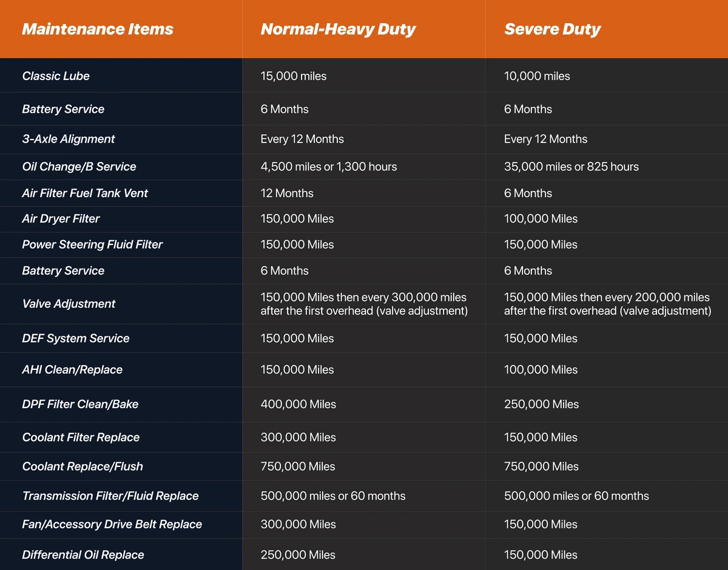The width and height of the screenshot is (728, 570).
Task: Select the Air Filter Fuel Tank Vent label
Action: coord(85,193)
